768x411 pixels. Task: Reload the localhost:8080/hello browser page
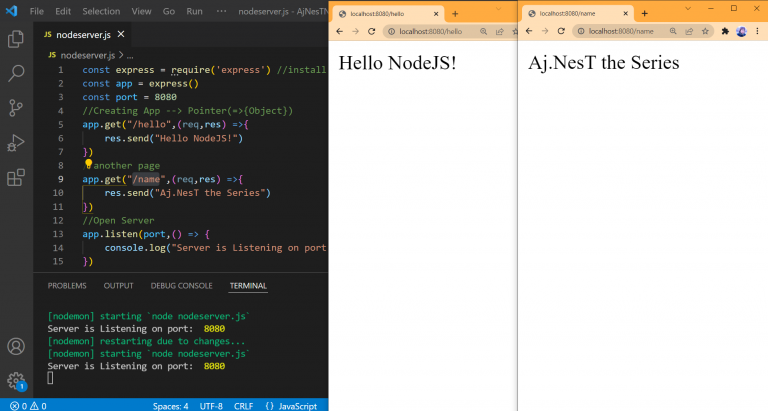[371, 31]
